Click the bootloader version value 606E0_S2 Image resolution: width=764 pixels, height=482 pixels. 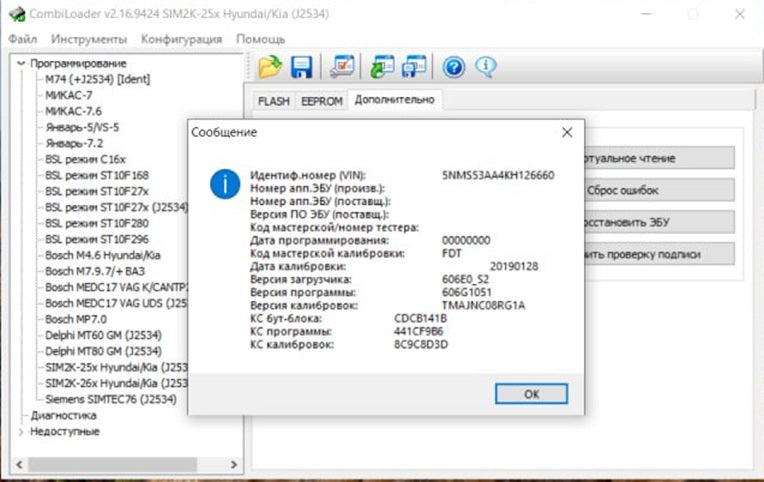coord(465,280)
